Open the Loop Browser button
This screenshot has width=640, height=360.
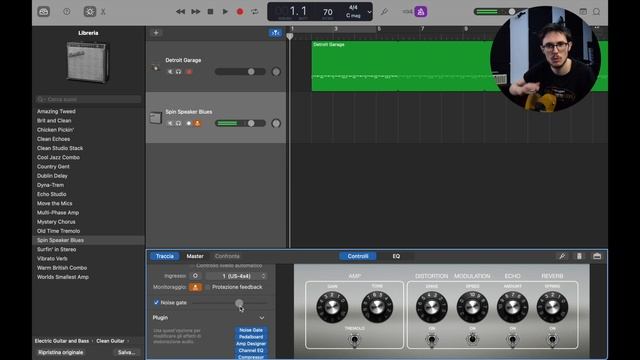tap(596, 12)
